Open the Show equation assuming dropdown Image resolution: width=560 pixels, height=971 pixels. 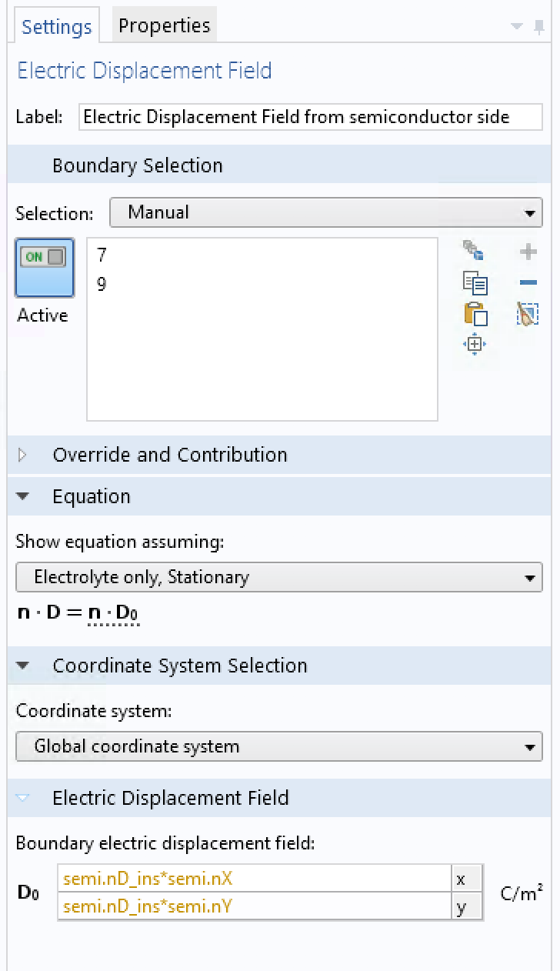click(278, 577)
